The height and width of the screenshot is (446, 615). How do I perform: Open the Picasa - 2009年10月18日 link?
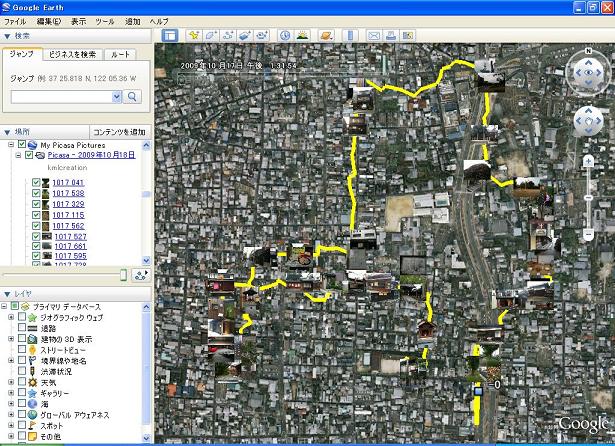click(91, 155)
